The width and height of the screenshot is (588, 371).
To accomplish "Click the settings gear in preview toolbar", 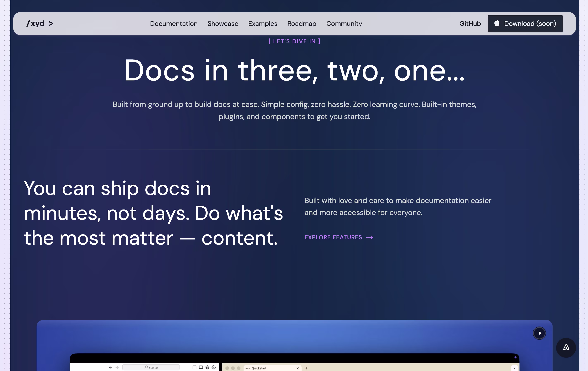I will (214, 367).
